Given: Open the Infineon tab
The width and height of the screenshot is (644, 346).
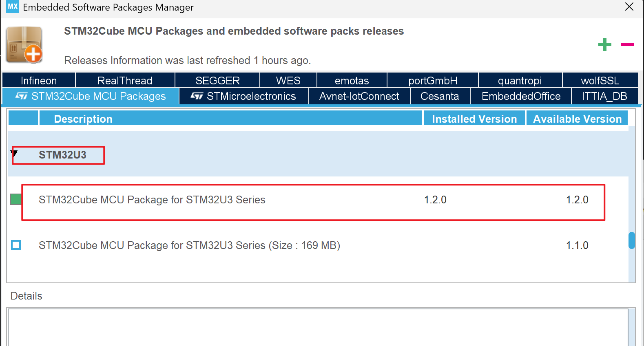Looking at the screenshot, I should (39, 81).
